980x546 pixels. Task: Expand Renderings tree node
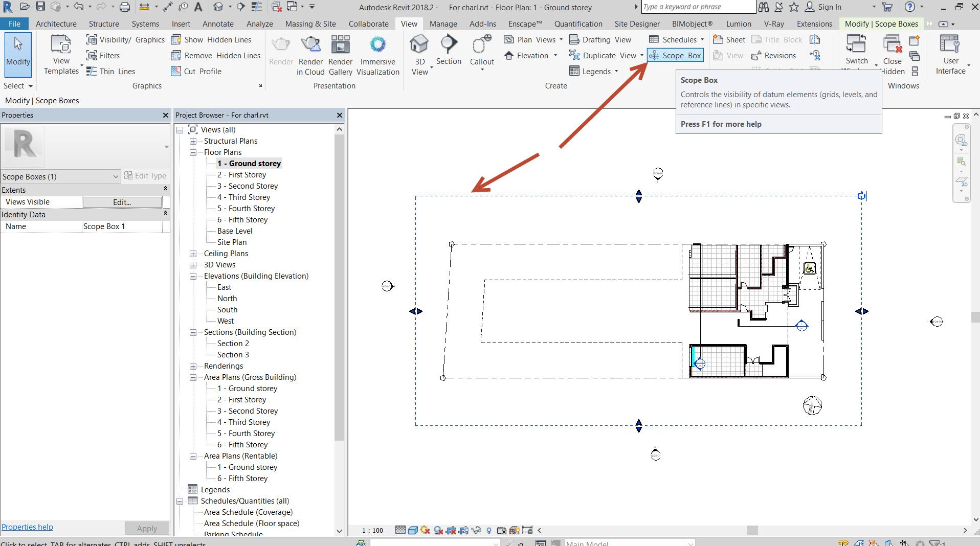193,366
